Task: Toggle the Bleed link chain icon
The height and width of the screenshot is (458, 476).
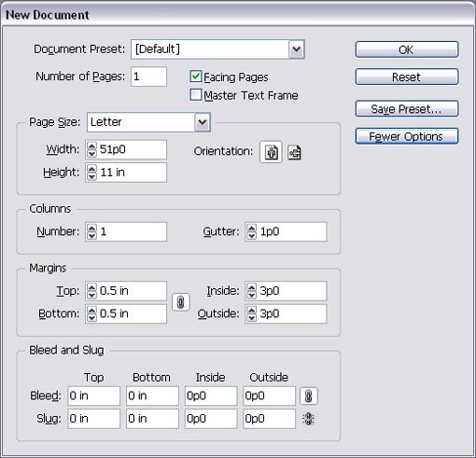Action: [308, 396]
